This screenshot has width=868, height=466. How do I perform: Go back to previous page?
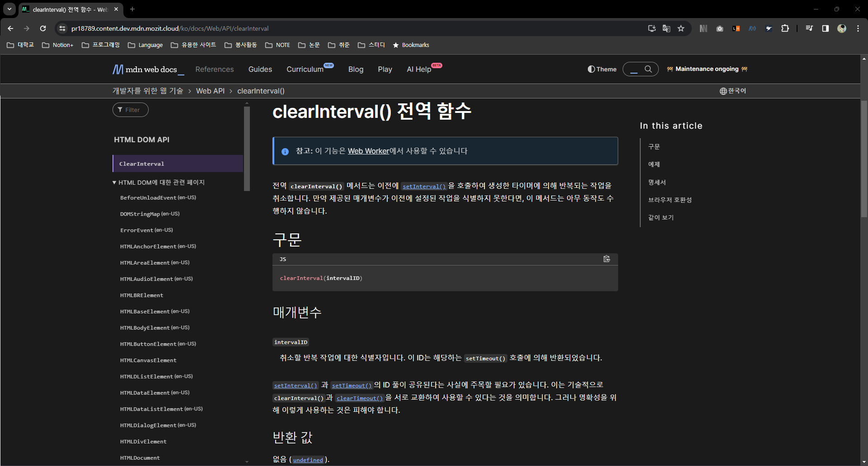coord(10,28)
